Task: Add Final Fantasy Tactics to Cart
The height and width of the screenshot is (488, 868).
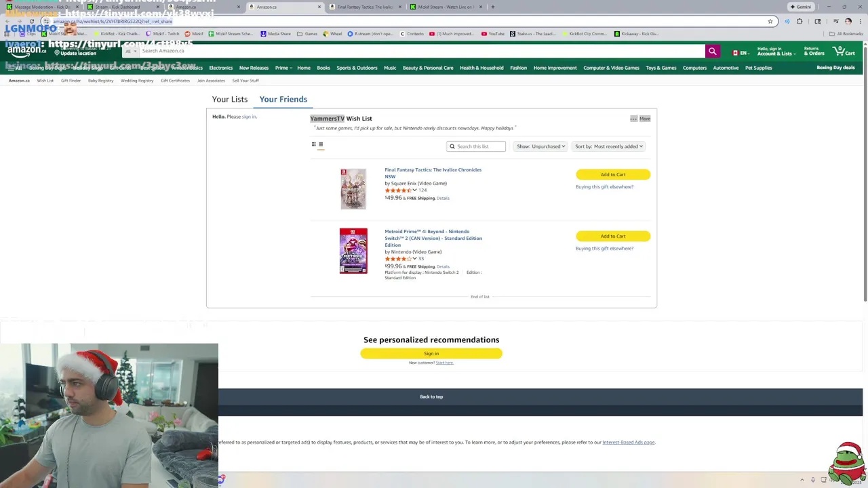Action: tap(613, 174)
